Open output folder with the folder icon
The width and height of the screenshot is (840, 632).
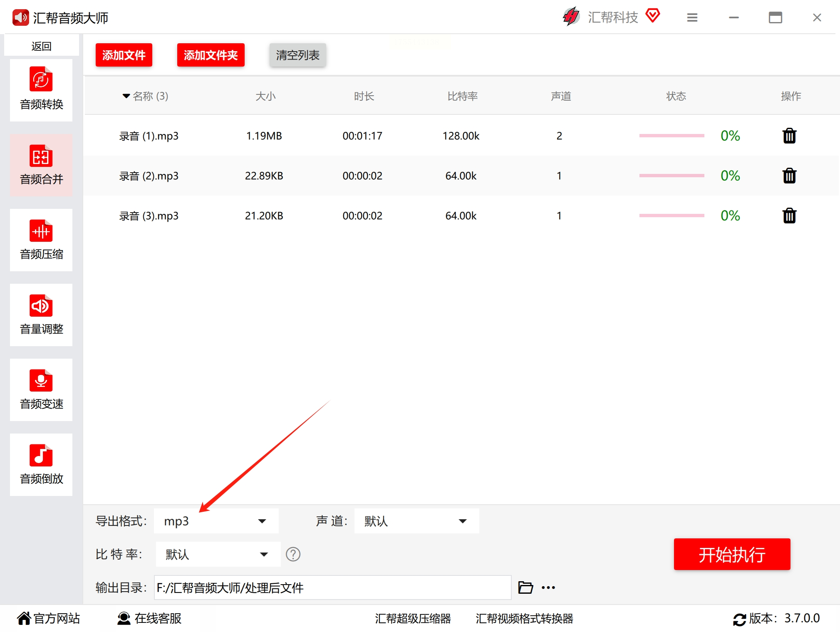click(525, 587)
